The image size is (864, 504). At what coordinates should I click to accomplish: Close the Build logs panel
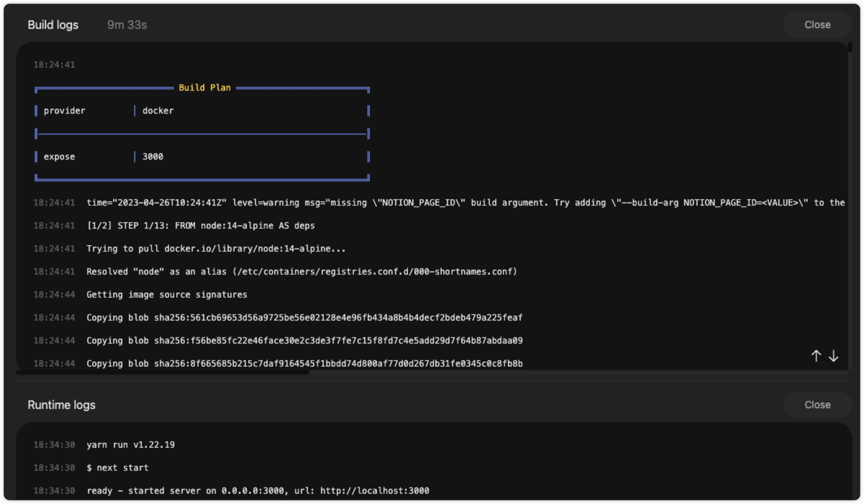tap(817, 24)
